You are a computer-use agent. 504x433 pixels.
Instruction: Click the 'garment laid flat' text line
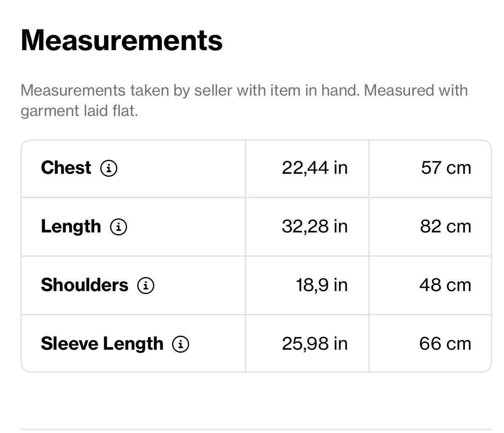click(79, 111)
